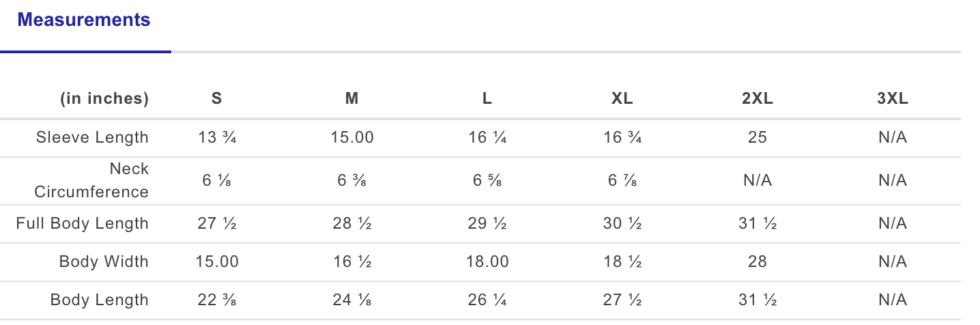Viewport: 980px width, 325px height.
Task: Select the 22 ⅜ body length value for S
Action: [x=216, y=300]
